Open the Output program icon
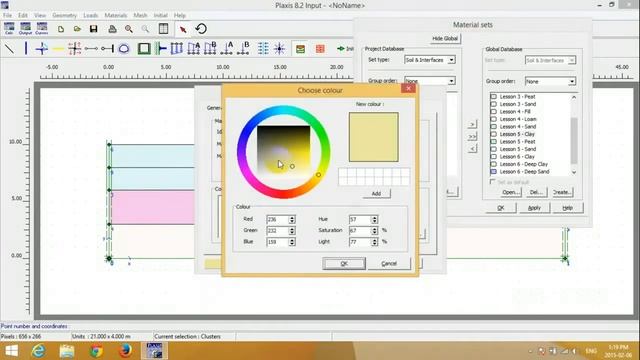 (x=25, y=29)
